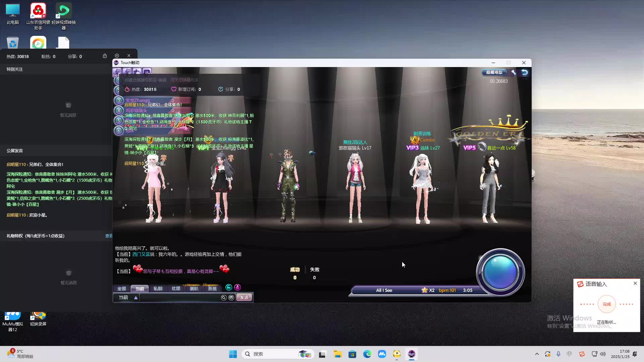The width and height of the screenshot is (644, 362).
Task: Open the 系统 system chat tab
Action: coord(212,289)
